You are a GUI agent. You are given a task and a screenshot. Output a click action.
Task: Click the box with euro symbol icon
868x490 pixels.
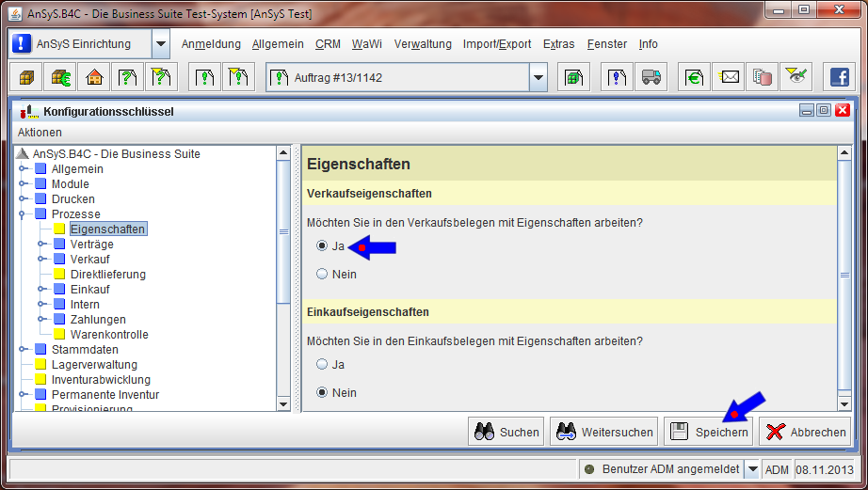[61, 77]
